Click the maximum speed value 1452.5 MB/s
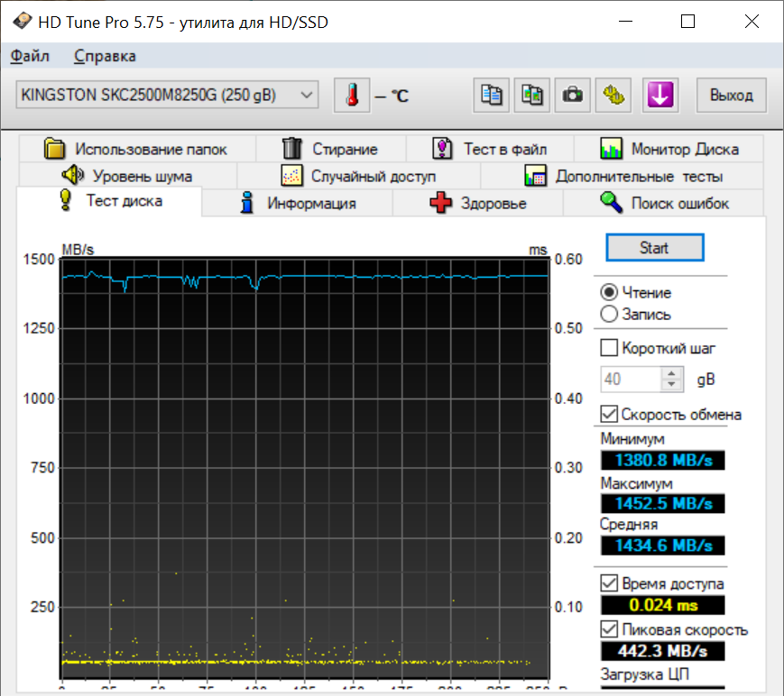The image size is (784, 696). (663, 504)
